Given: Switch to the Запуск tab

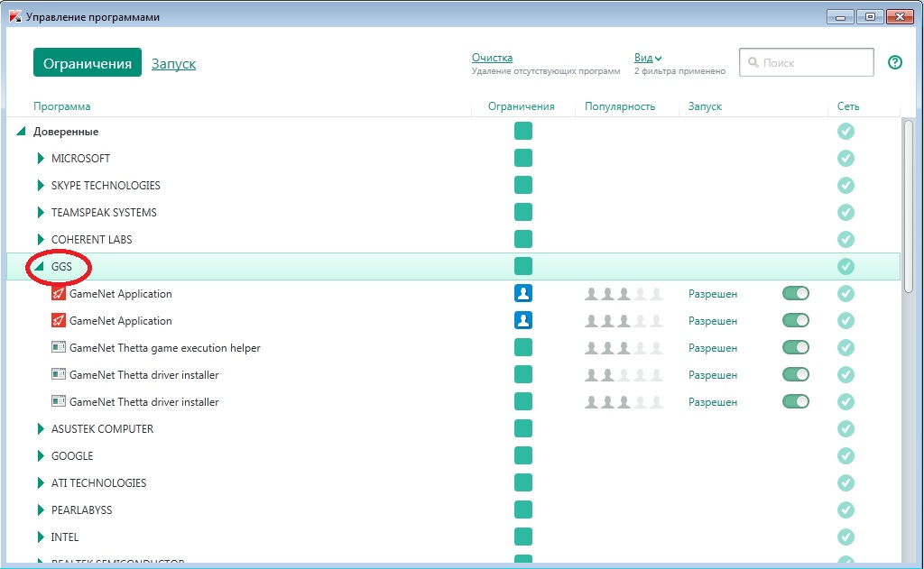Looking at the screenshot, I should coord(174,64).
